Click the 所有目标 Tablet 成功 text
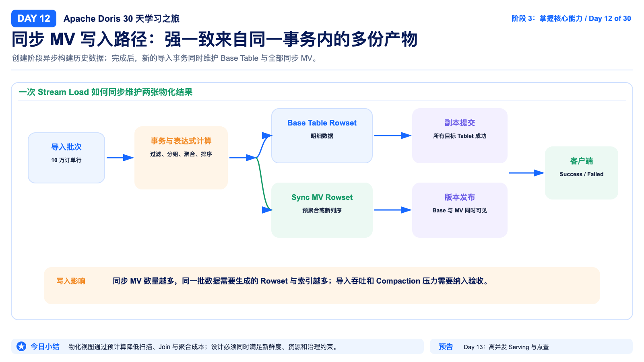This screenshot has height=362, width=644. (460, 136)
